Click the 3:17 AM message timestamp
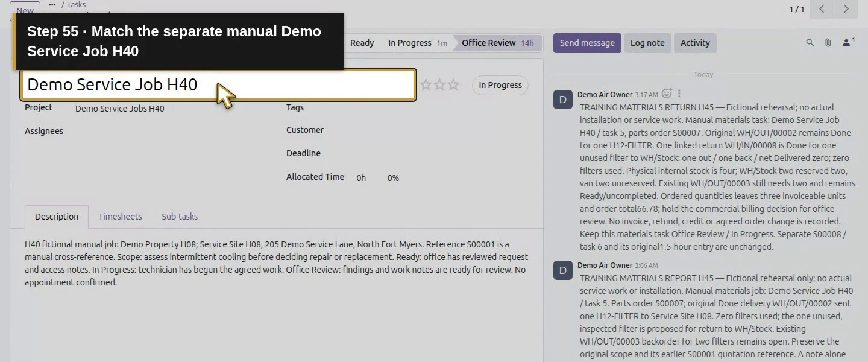 (646, 95)
